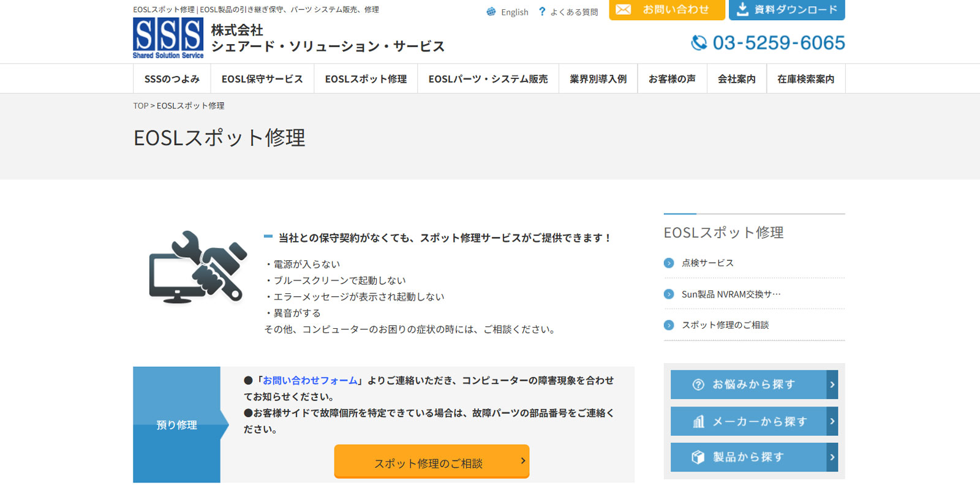980x488 pixels.
Task: Click the 預り修理 blue label box
Action: pos(176,424)
